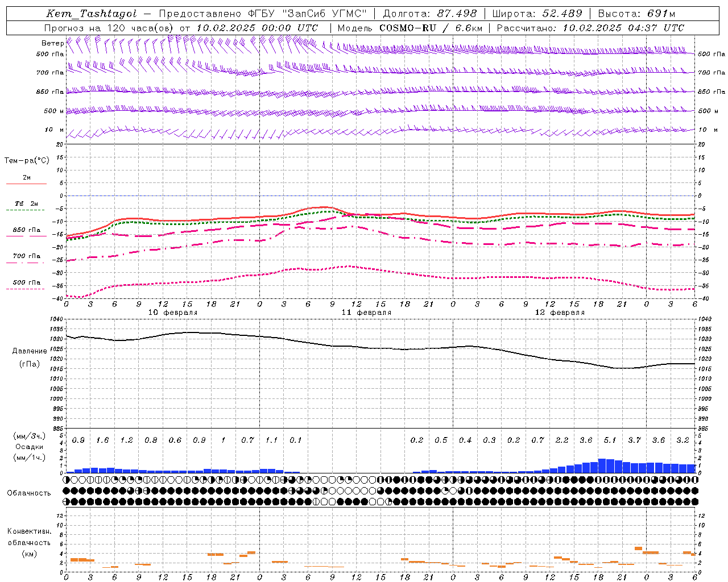The width and height of the screenshot is (728, 582).
Task: Click the 10 февраля date label
Action: (173, 313)
